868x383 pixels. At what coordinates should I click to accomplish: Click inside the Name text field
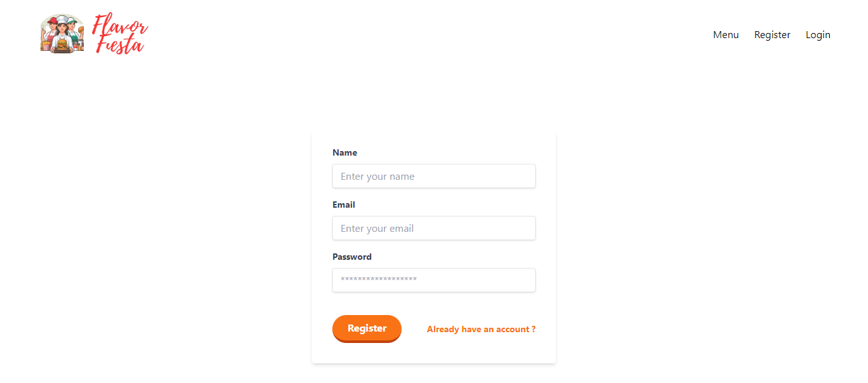pos(434,176)
